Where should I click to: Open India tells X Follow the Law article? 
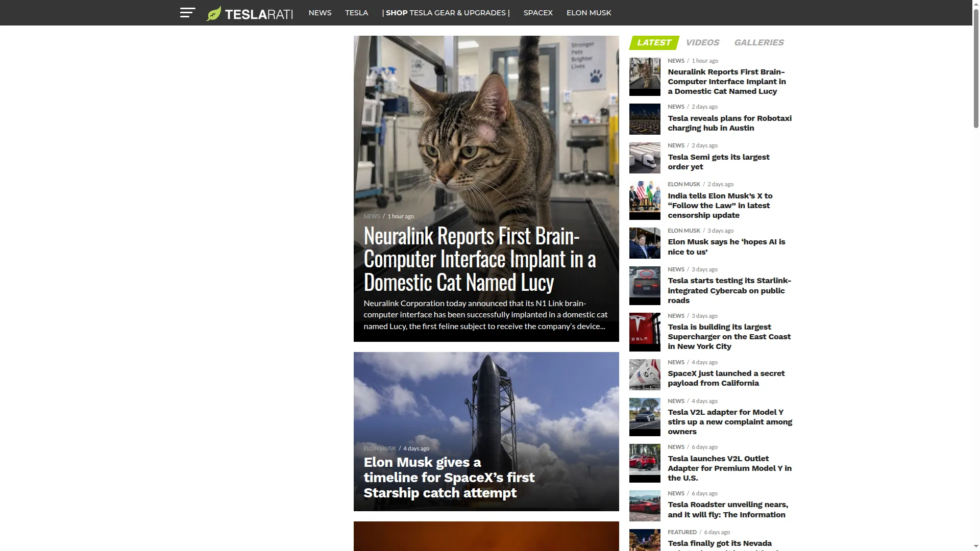click(x=720, y=206)
